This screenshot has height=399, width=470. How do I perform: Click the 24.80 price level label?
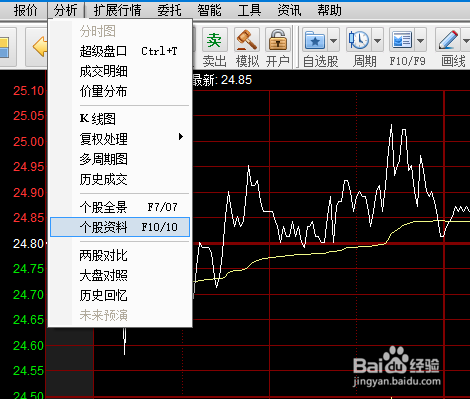pos(29,244)
